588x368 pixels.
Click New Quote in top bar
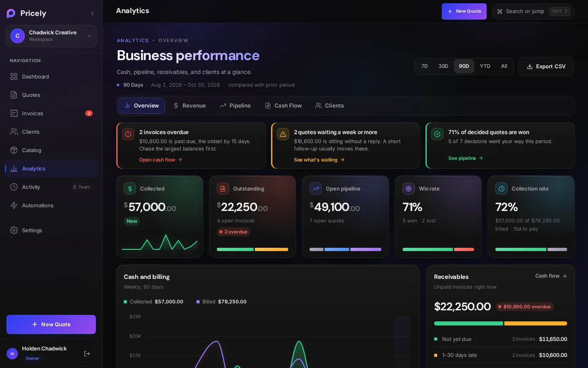pos(464,11)
